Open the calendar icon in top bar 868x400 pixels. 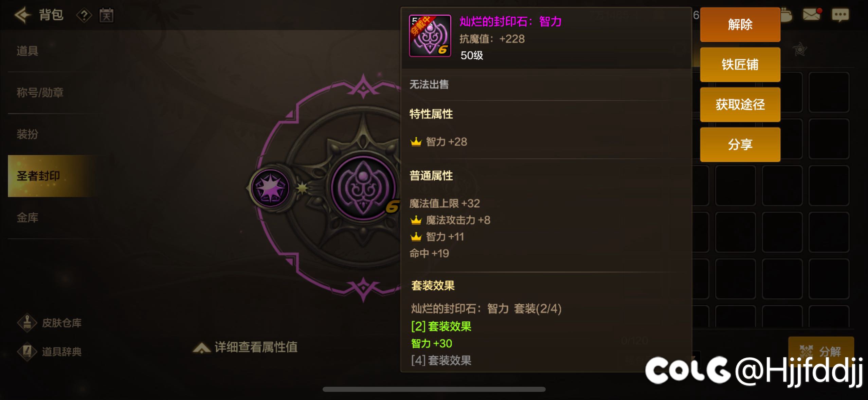(x=106, y=15)
